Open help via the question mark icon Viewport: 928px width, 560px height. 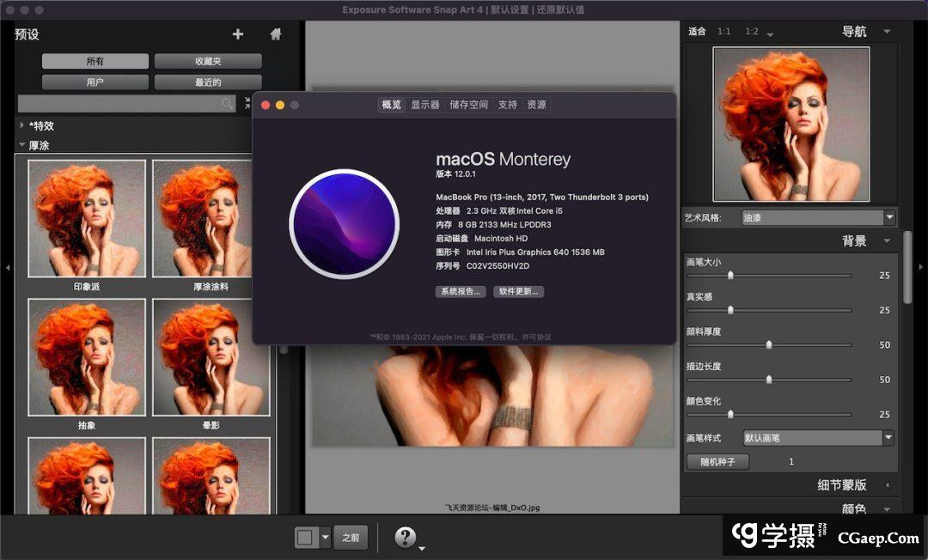pyautogui.click(x=406, y=538)
